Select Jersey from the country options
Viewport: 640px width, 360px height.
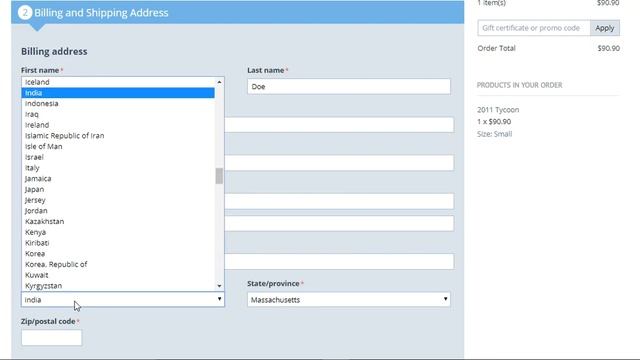pos(118,200)
